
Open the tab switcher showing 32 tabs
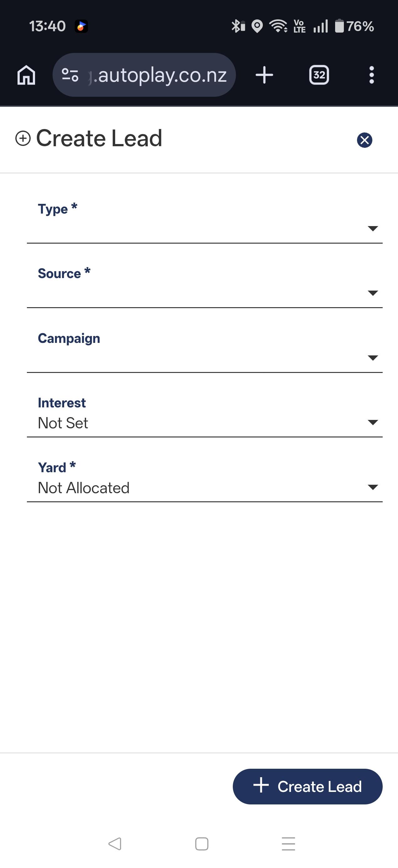tap(319, 75)
